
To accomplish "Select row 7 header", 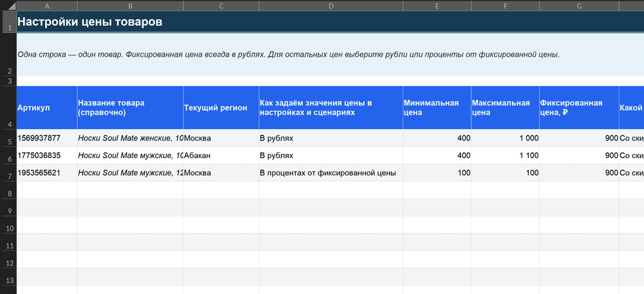I will tap(8, 173).
